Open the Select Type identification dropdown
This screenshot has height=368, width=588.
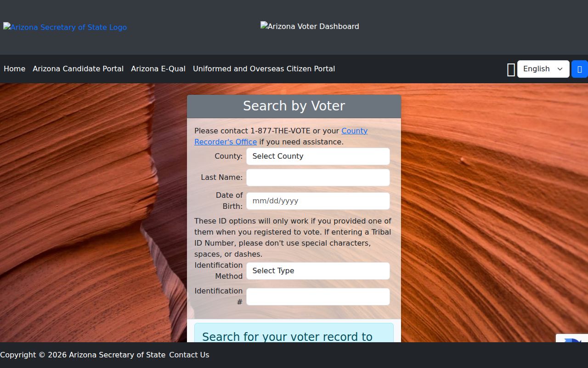(x=318, y=271)
